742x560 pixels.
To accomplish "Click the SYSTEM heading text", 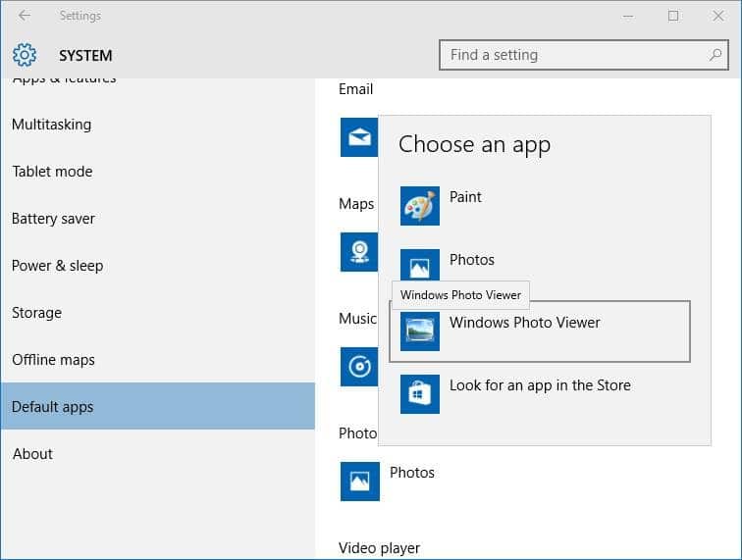I will (85, 55).
